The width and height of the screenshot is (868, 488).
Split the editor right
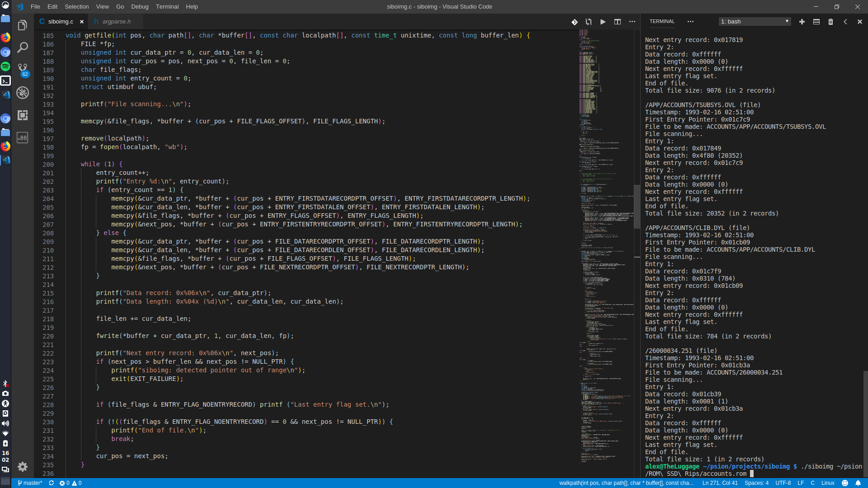coord(618,22)
